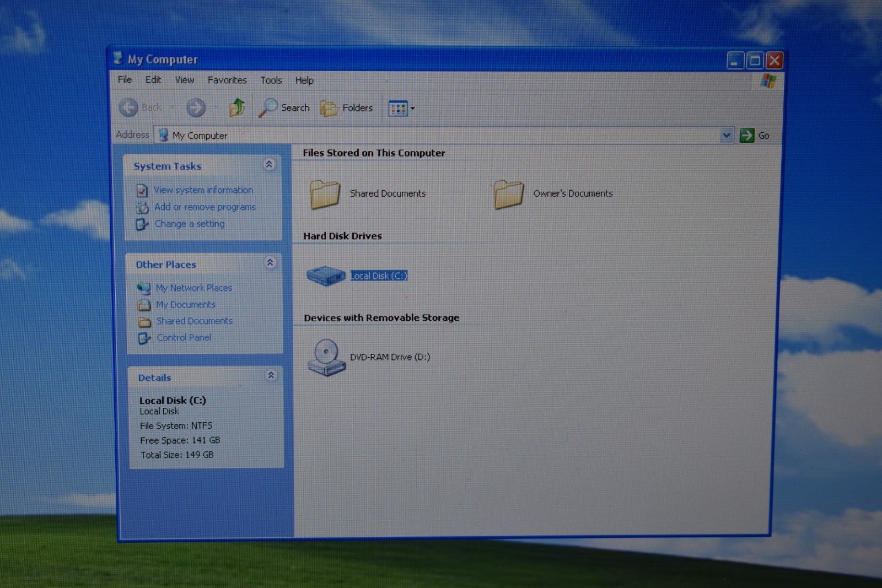Viewport: 882px width, 588px height.
Task: Click the Forward arrow toolbar icon
Action: coord(196,107)
